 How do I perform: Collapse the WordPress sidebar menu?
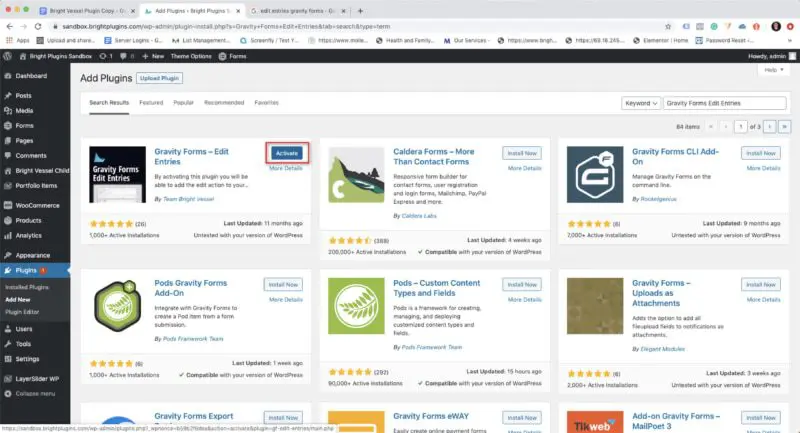pos(35,393)
